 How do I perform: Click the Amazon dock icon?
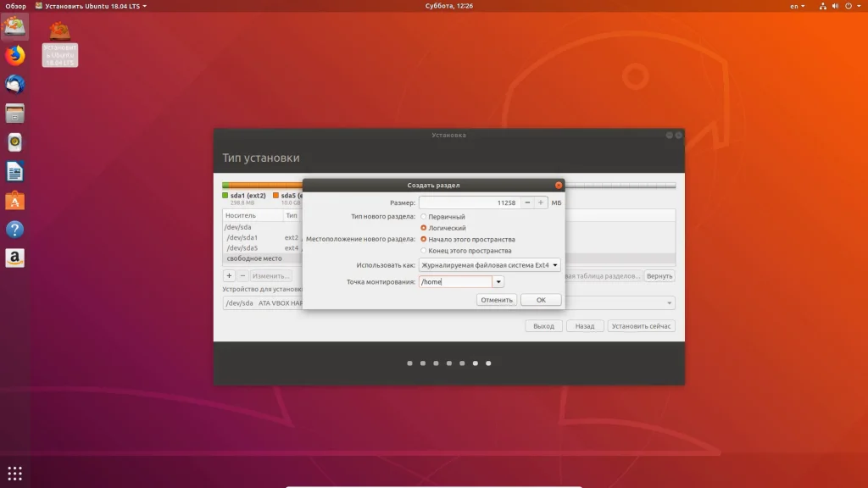pos(14,258)
